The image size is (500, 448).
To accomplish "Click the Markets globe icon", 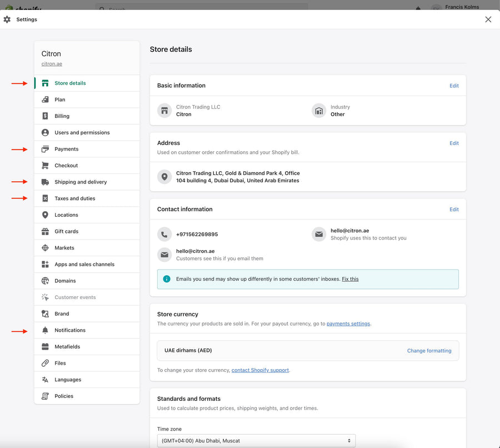I will click(x=46, y=248).
